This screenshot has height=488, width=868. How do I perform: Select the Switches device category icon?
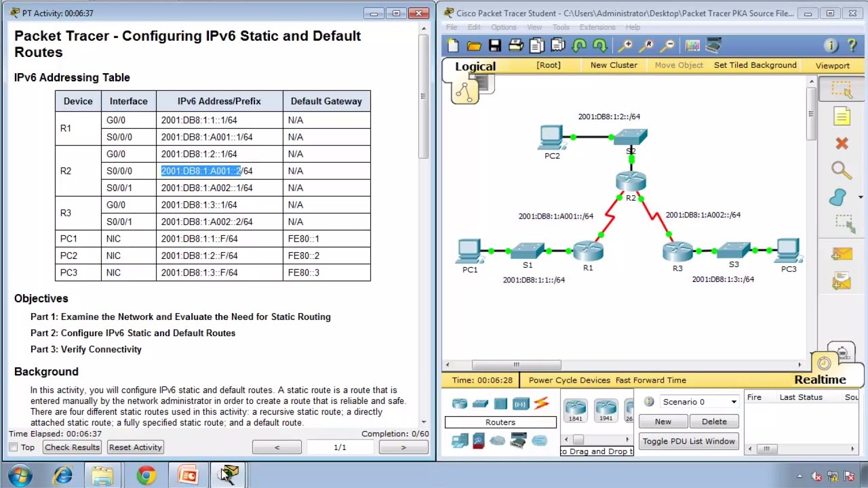tap(480, 404)
